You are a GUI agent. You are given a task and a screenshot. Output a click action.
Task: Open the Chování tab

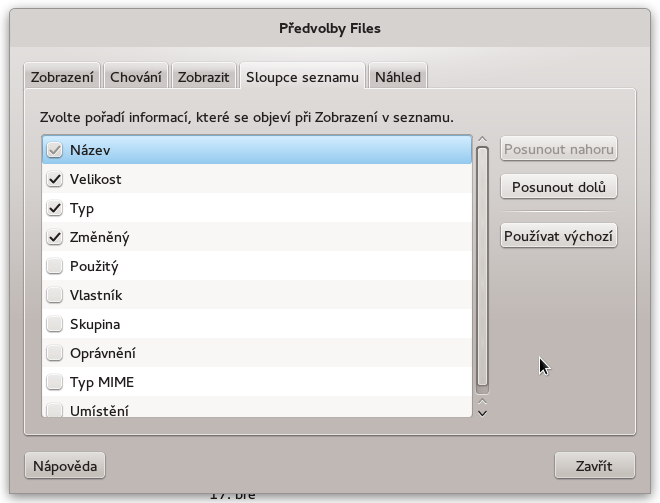pyautogui.click(x=136, y=77)
